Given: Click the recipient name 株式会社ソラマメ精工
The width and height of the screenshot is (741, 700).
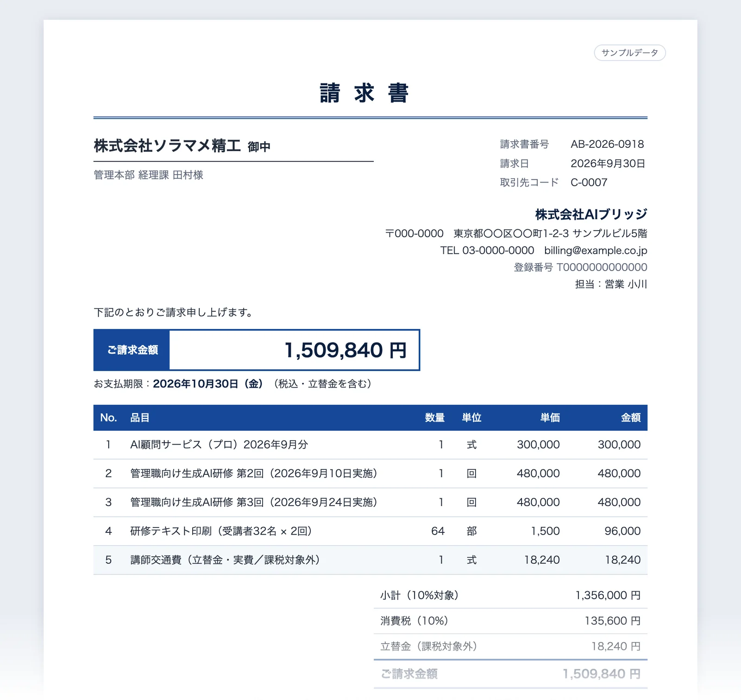Looking at the screenshot, I should (x=167, y=145).
